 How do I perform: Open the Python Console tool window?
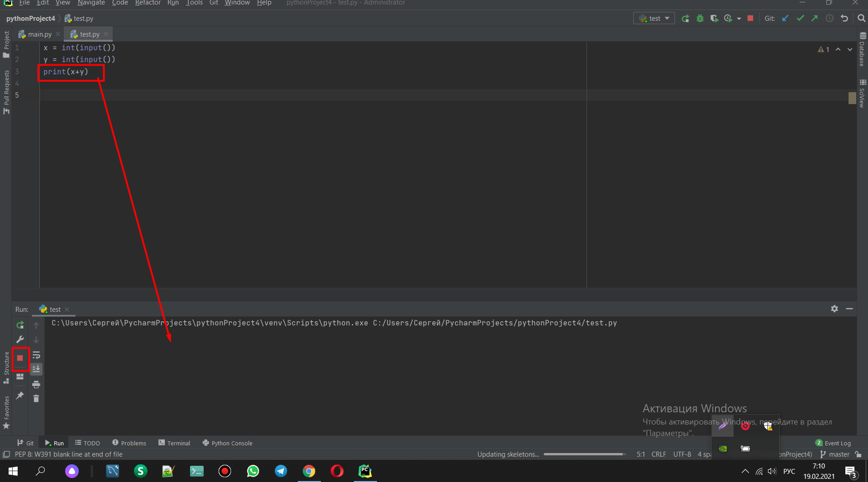point(227,443)
